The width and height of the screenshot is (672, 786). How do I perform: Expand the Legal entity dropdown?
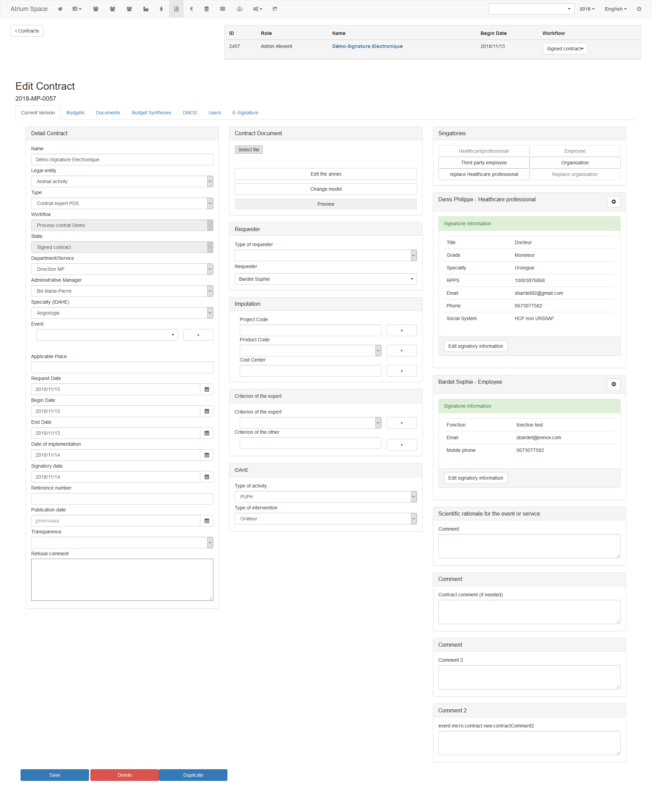click(x=122, y=182)
